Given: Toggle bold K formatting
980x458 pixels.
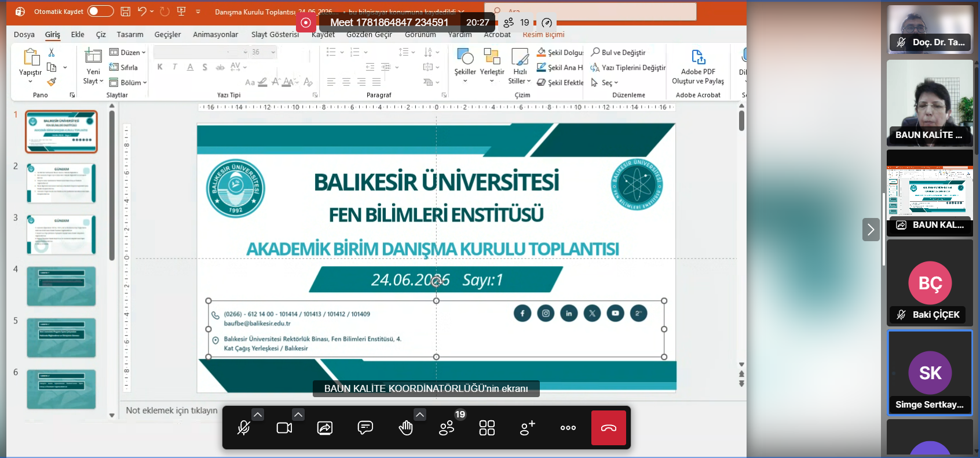Looking at the screenshot, I should pyautogui.click(x=160, y=67).
